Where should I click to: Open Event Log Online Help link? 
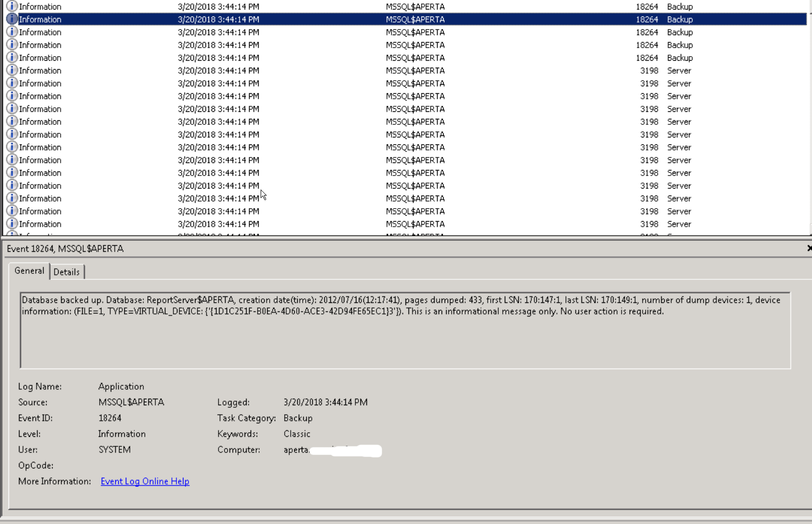coord(145,481)
